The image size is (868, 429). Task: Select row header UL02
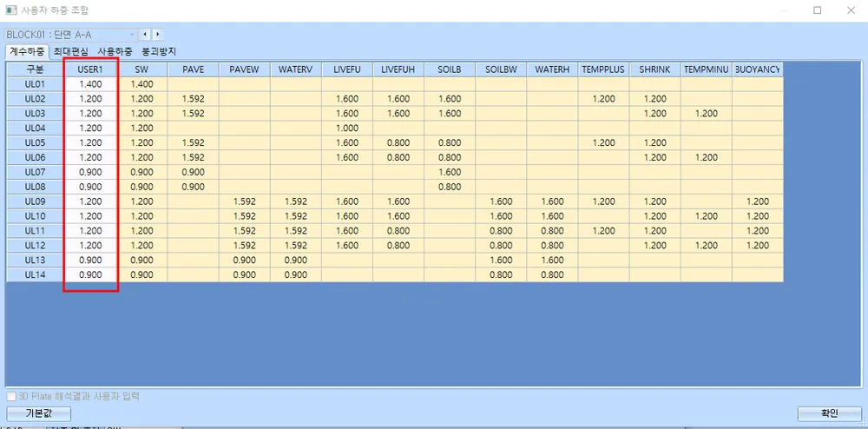point(36,99)
